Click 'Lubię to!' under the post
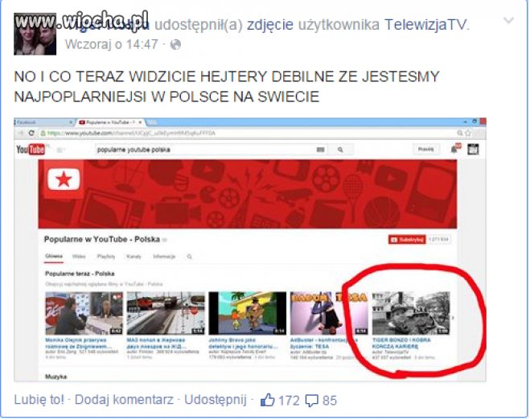This screenshot has height=420, width=530. coord(39,400)
